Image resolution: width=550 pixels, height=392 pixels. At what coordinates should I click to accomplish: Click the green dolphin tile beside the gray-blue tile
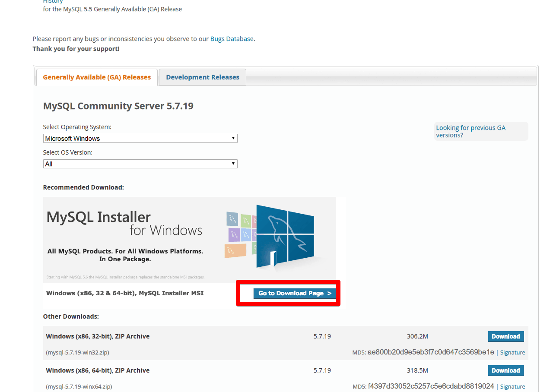(246, 221)
